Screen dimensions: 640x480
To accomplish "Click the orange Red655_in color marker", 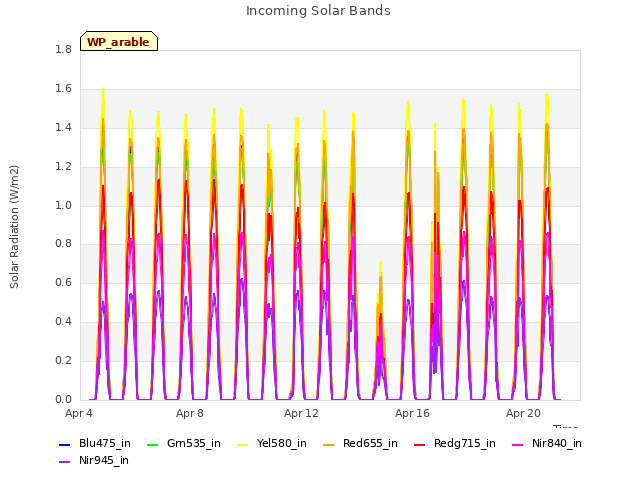I will point(329,444).
